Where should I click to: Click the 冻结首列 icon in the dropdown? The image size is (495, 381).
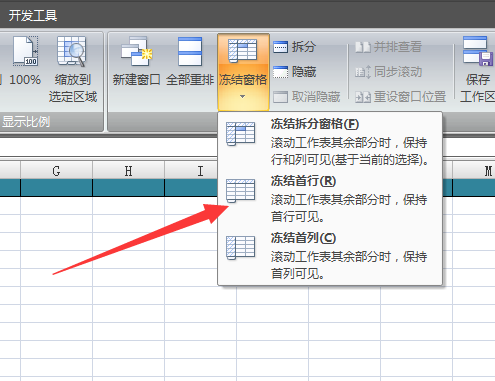tap(240, 248)
